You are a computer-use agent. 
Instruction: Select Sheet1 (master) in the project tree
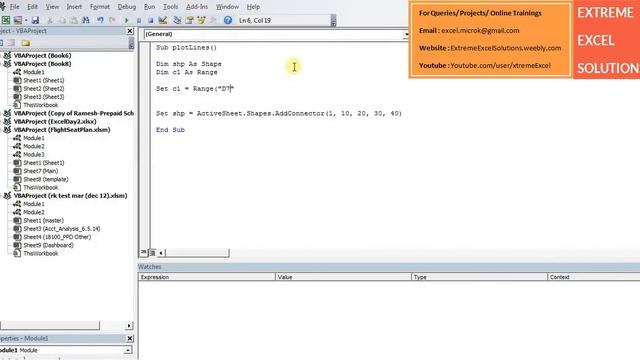click(x=43, y=220)
